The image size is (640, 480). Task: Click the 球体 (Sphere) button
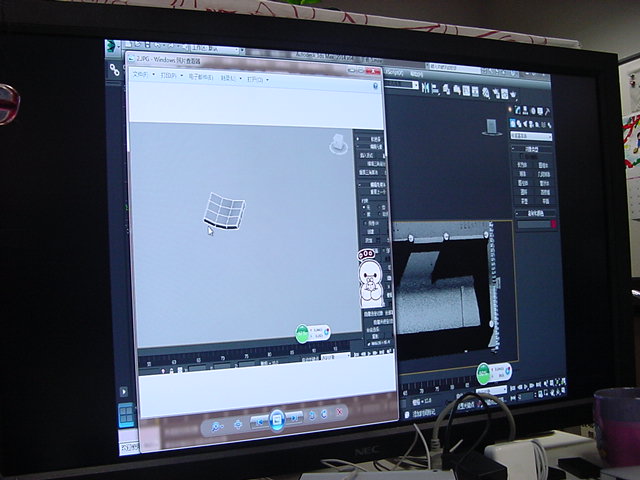(x=522, y=174)
